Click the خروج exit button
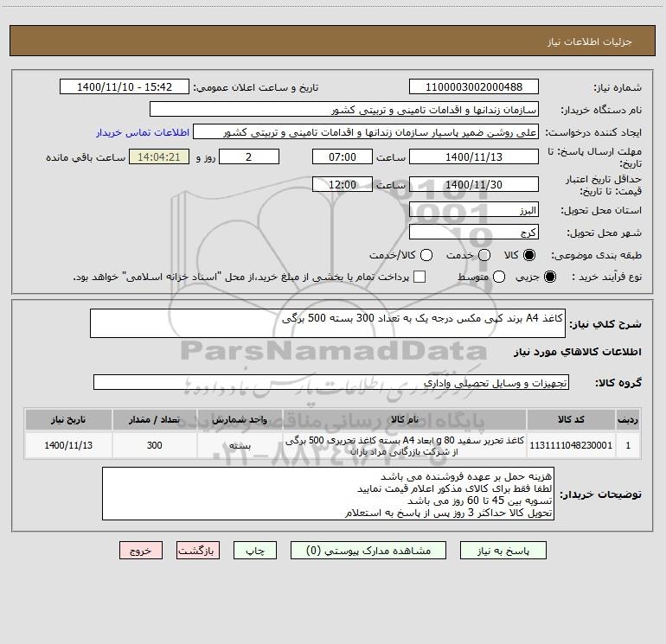Viewport: 666px width, 644px height. coord(141,551)
